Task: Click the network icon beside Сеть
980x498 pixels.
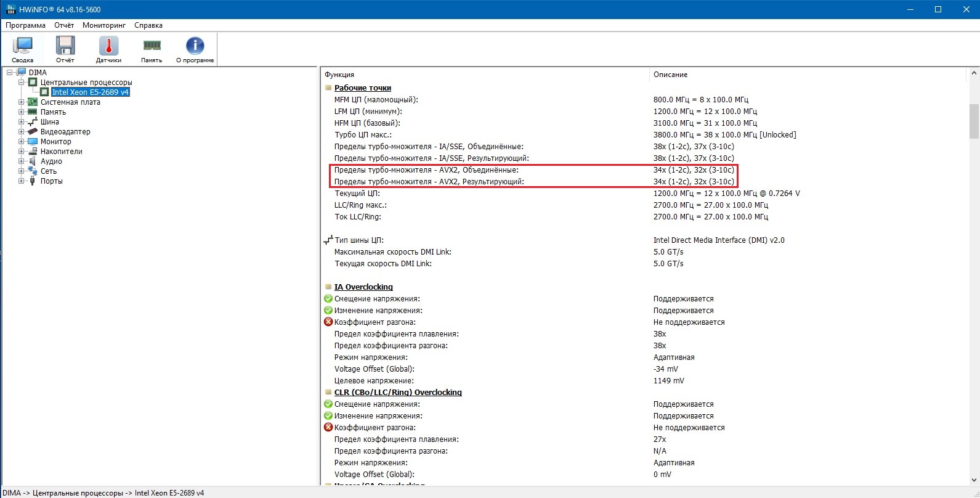Action: tap(33, 171)
